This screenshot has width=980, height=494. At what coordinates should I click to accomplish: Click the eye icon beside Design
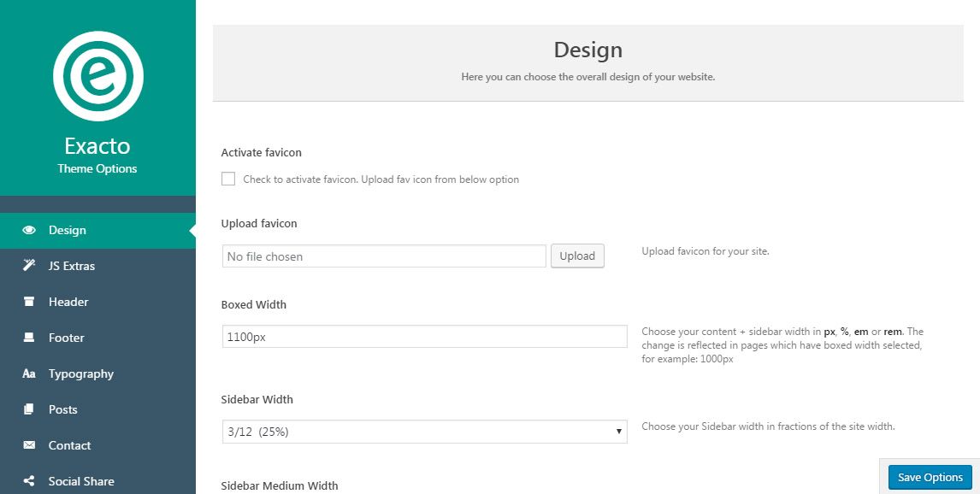coord(29,230)
